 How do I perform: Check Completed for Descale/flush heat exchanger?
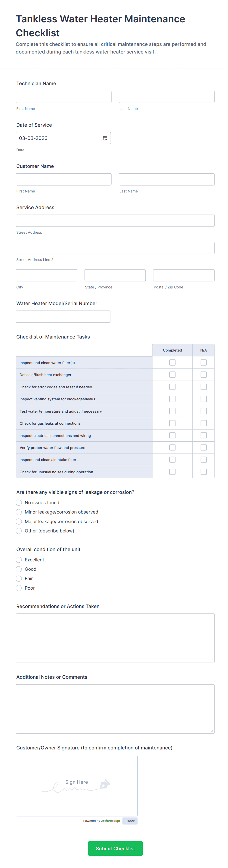point(172,375)
